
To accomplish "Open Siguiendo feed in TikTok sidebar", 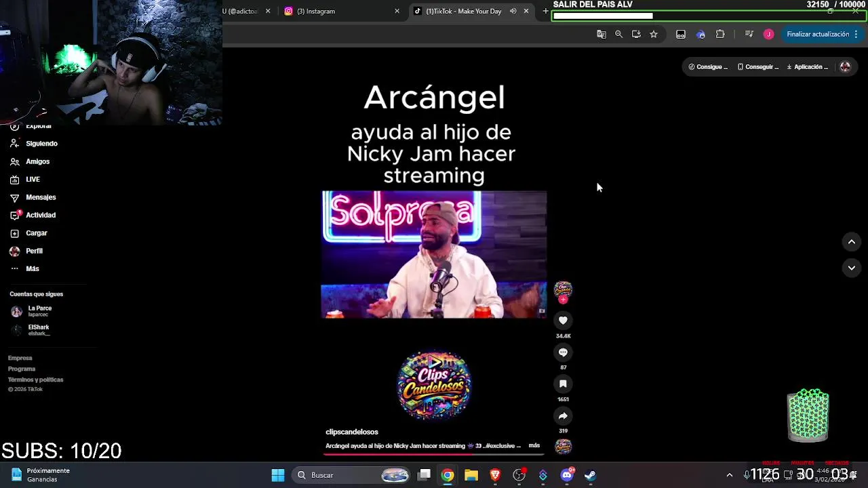I will [x=34, y=144].
